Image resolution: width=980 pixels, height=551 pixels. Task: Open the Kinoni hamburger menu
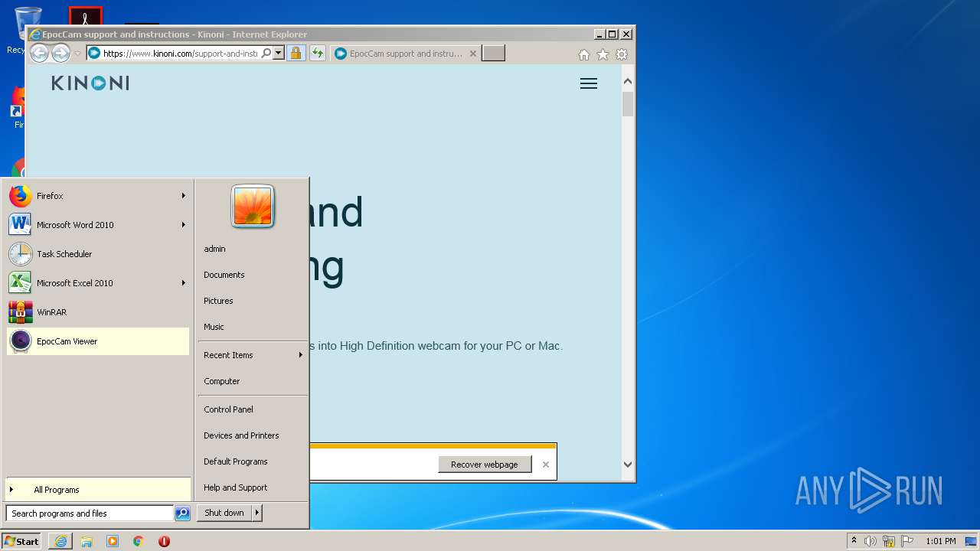[x=589, y=83]
